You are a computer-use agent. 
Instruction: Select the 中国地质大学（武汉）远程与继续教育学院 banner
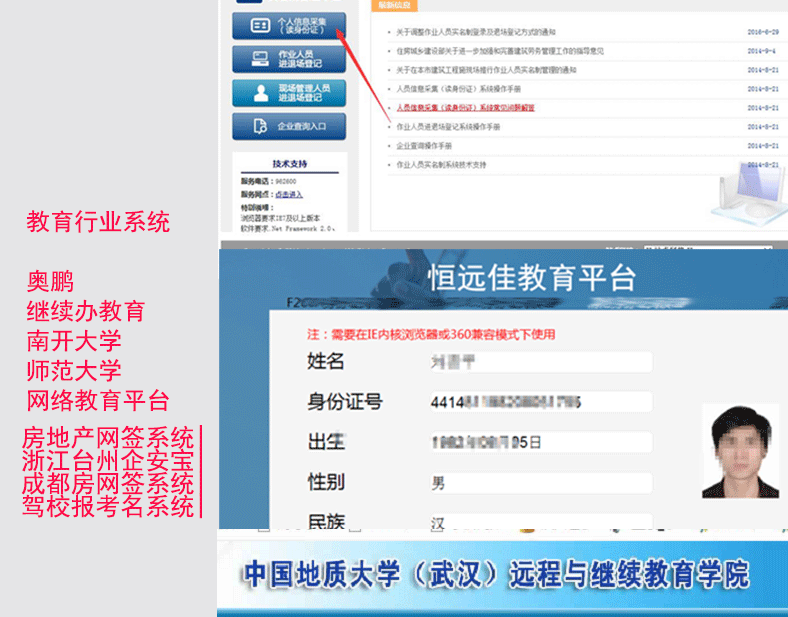(x=497, y=574)
